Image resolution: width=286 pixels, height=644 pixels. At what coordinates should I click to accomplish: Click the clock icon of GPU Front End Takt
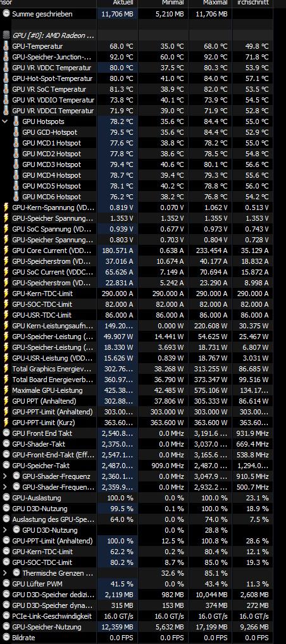[x=6, y=433]
